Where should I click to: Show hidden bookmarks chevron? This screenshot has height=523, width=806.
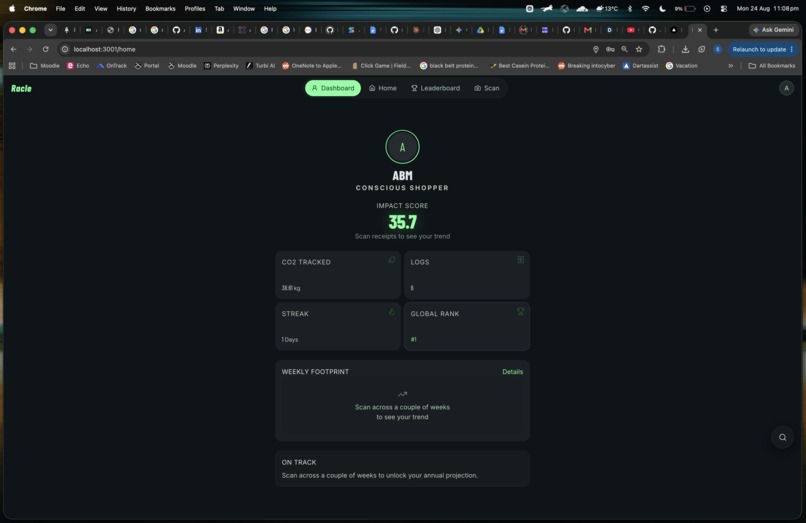[x=730, y=66]
